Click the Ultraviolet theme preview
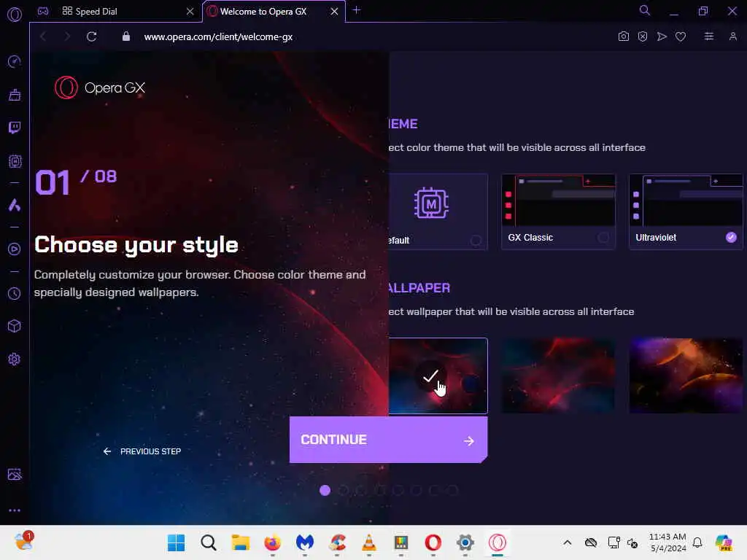This screenshot has width=747, height=560. [686, 200]
